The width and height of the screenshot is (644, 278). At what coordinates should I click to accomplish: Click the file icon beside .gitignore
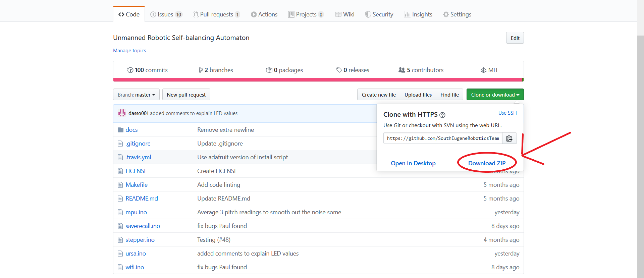pyautogui.click(x=120, y=144)
